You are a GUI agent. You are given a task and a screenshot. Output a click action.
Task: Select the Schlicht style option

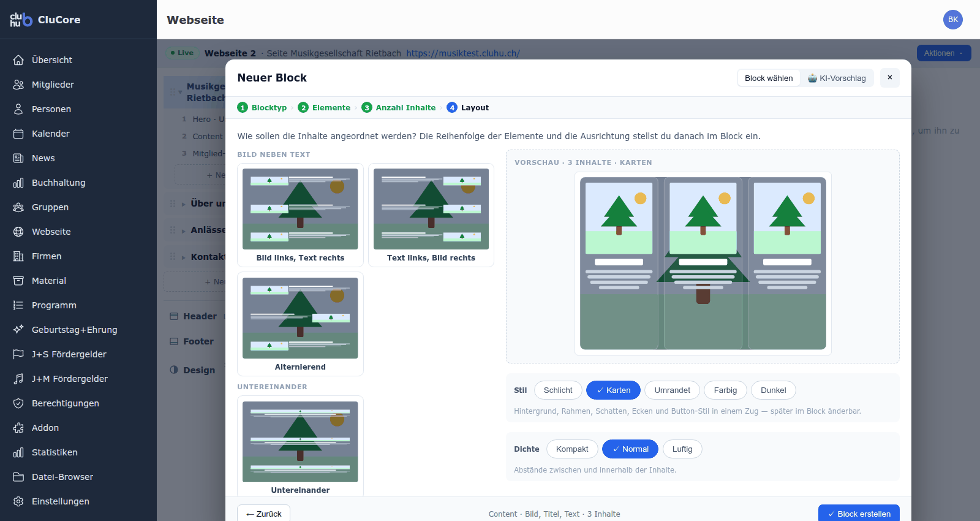pos(558,390)
